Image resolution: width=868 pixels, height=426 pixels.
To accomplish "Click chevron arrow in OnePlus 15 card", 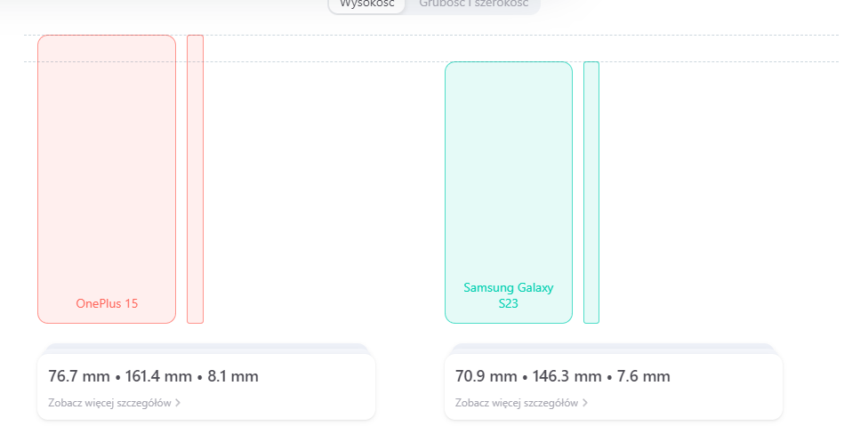I will pyautogui.click(x=178, y=403).
